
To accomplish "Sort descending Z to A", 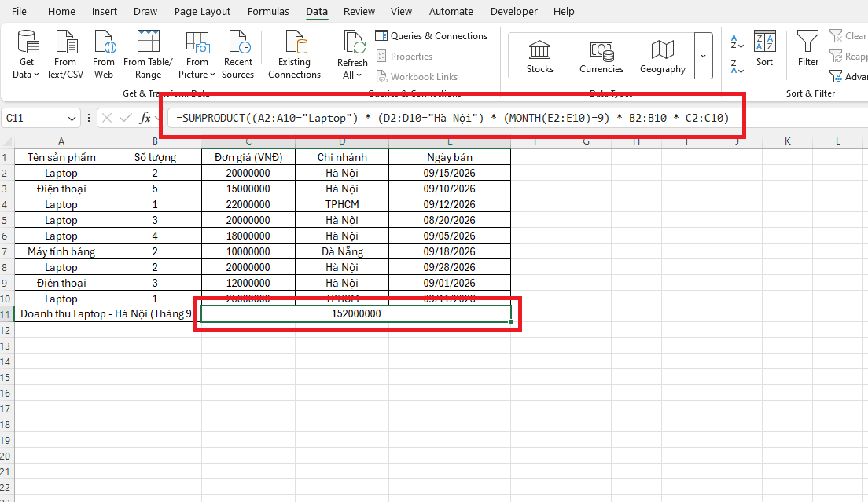I will 737,67.
